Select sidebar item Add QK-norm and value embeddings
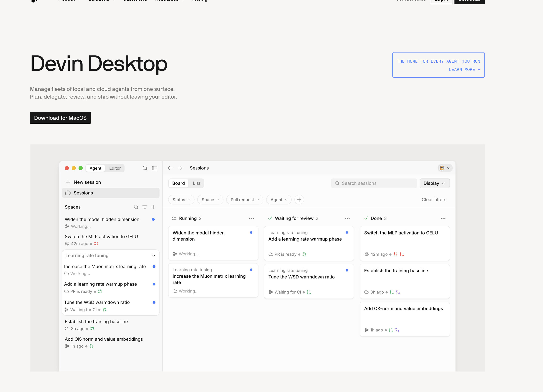Viewport: 543px width, 392px height. point(110,343)
